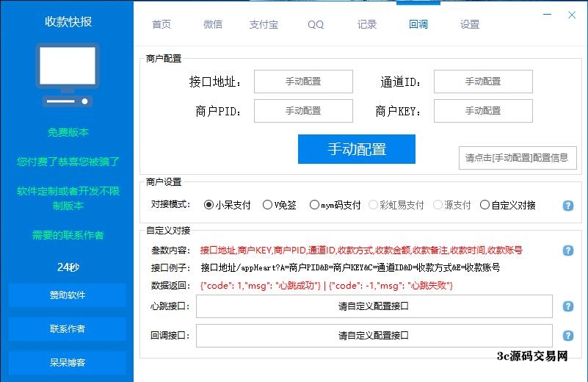
Task: Click the 免费版本 text in sidebar
Action: coord(68,132)
